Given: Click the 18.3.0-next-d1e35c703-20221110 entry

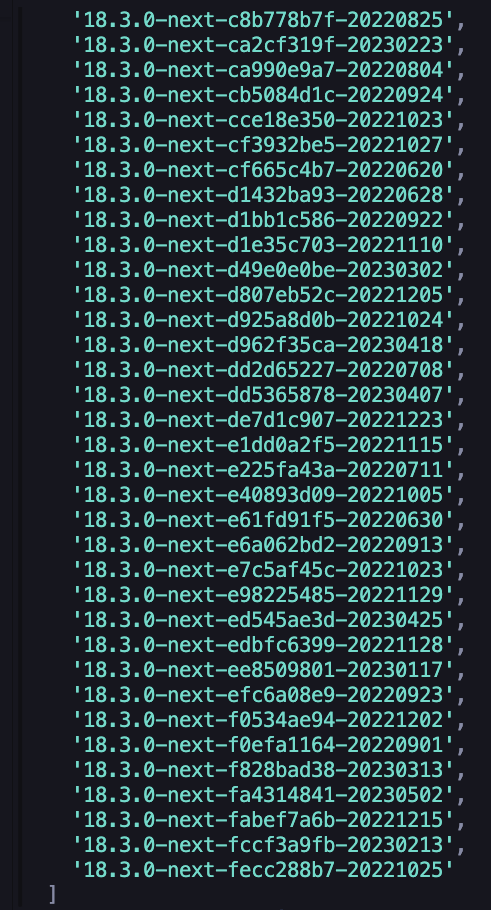Looking at the screenshot, I should pyautogui.click(x=263, y=244).
